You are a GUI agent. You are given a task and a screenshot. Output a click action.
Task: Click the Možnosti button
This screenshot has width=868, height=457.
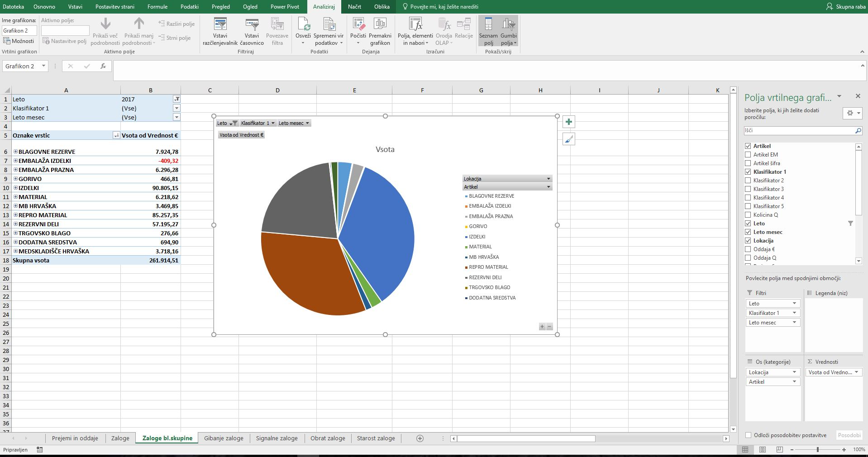click(19, 41)
